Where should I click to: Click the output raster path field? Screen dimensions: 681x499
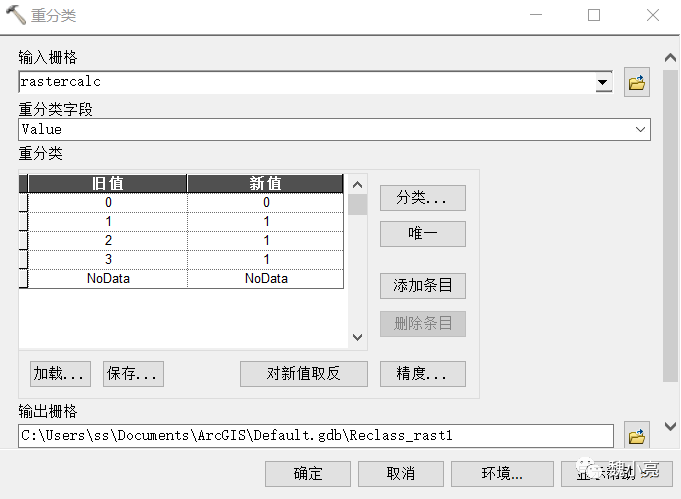point(316,436)
